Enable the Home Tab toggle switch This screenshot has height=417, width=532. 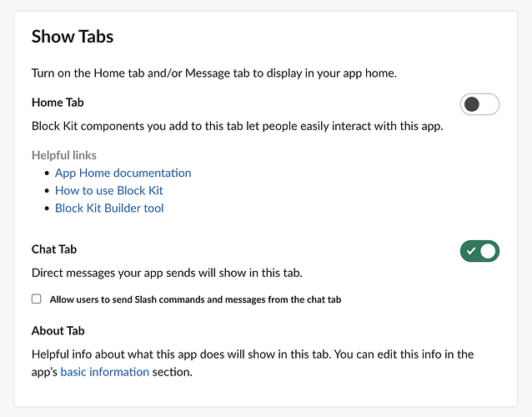coord(479,104)
